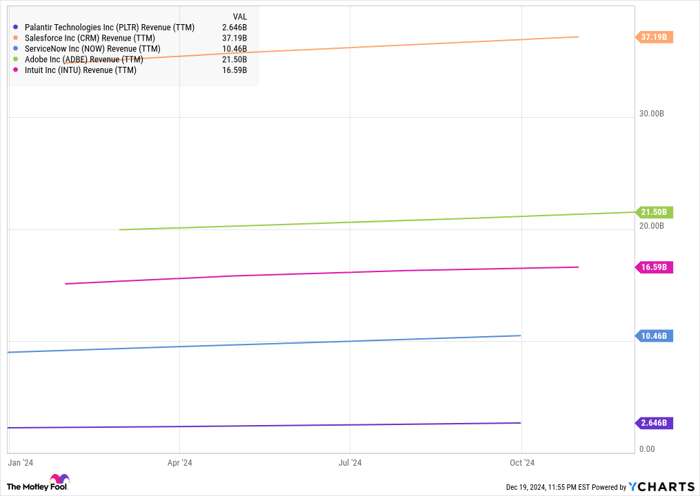Click the pink 16.59B end-value tag

click(x=654, y=267)
